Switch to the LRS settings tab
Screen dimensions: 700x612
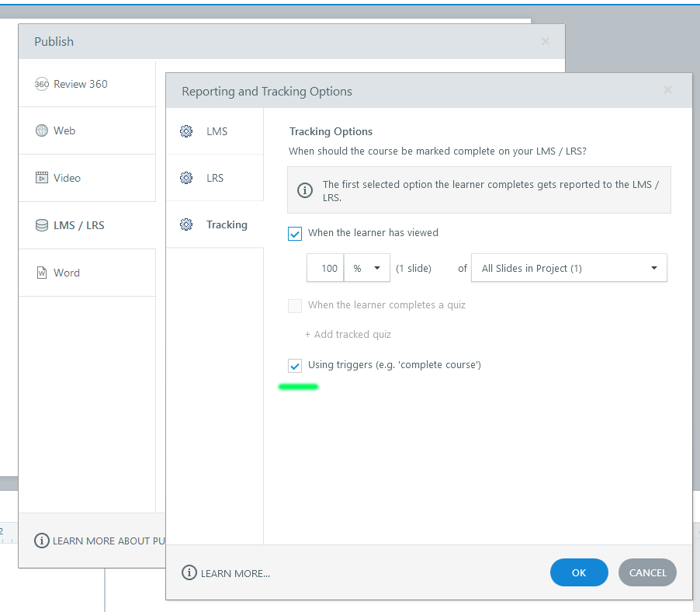click(215, 178)
